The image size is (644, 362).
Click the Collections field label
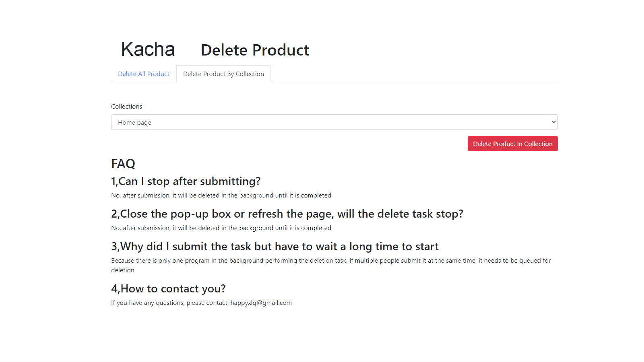(126, 106)
